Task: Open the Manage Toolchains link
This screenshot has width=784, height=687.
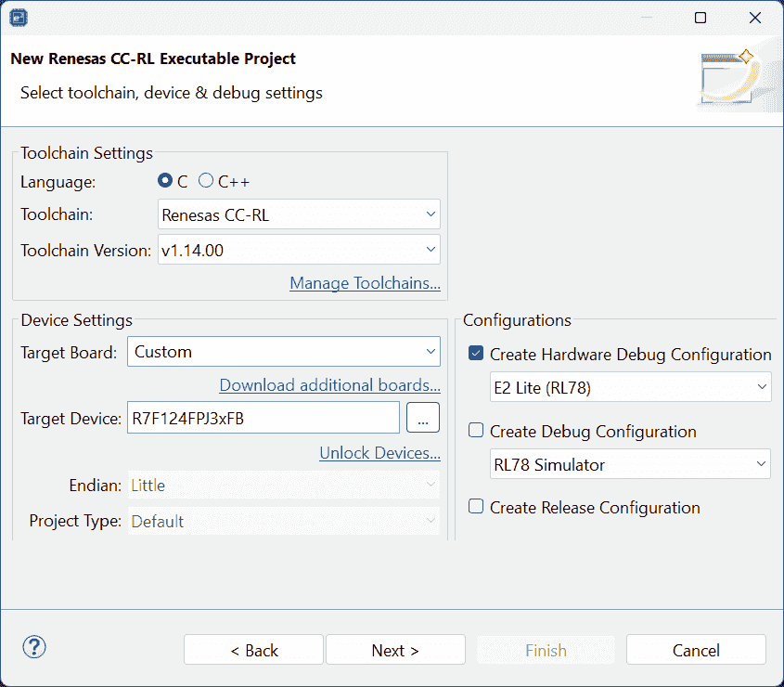Action: tap(365, 283)
